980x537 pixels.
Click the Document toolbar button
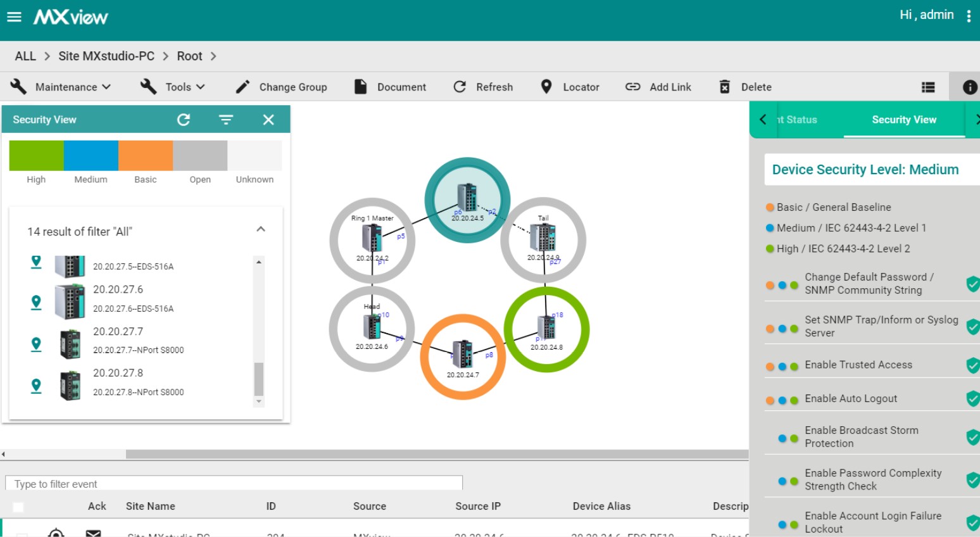tap(390, 87)
